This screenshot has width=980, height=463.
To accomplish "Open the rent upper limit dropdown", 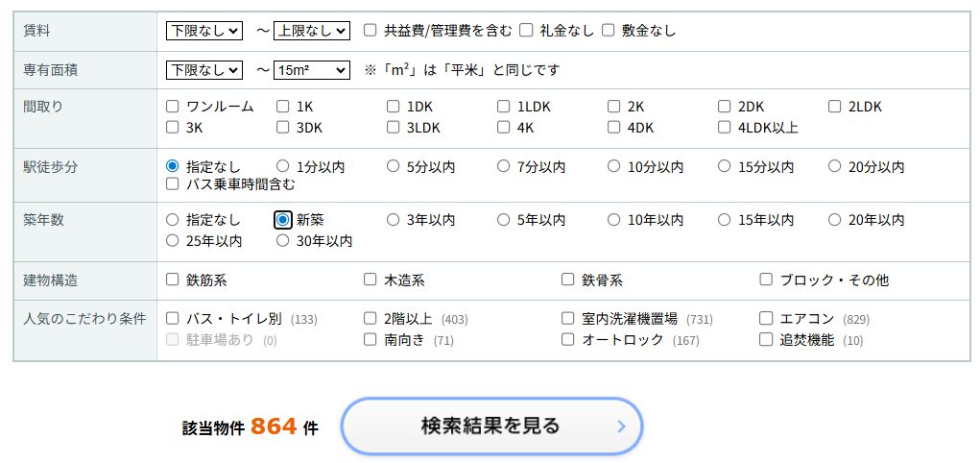I will (312, 31).
